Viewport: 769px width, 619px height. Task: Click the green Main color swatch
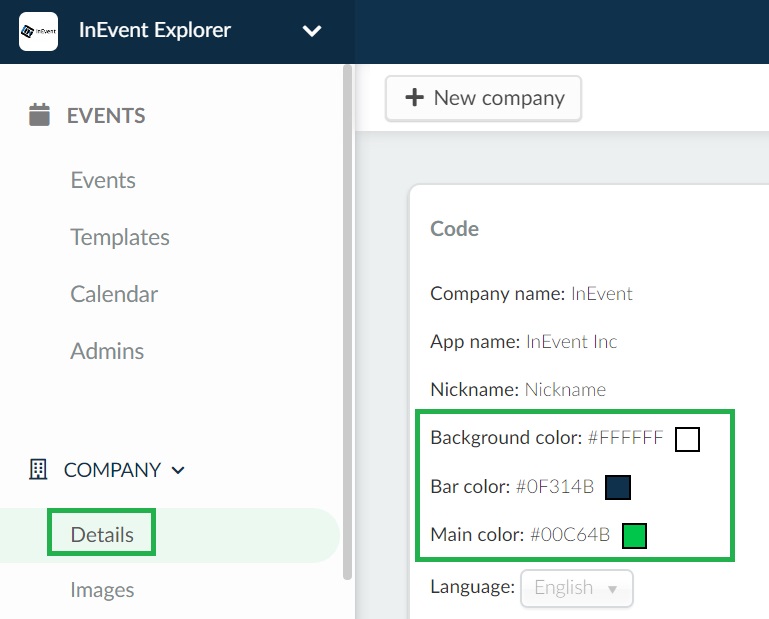tap(634, 535)
